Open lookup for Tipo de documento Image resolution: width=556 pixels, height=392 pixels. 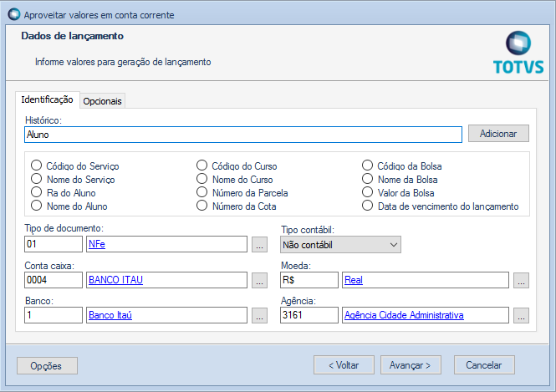coord(259,245)
